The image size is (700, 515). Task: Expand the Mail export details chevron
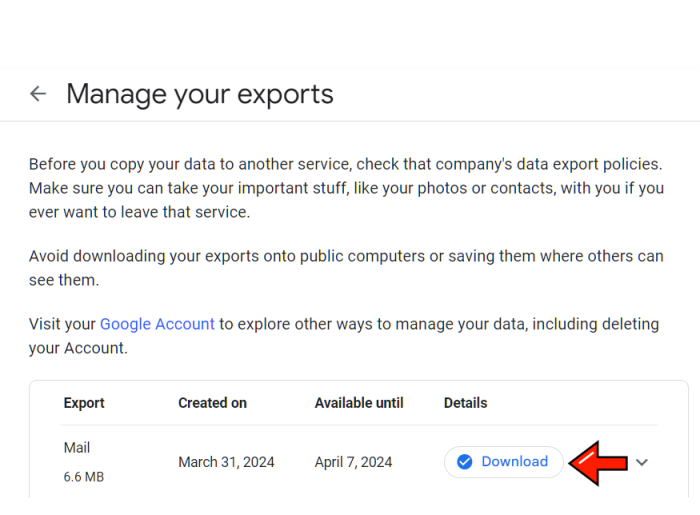click(642, 462)
